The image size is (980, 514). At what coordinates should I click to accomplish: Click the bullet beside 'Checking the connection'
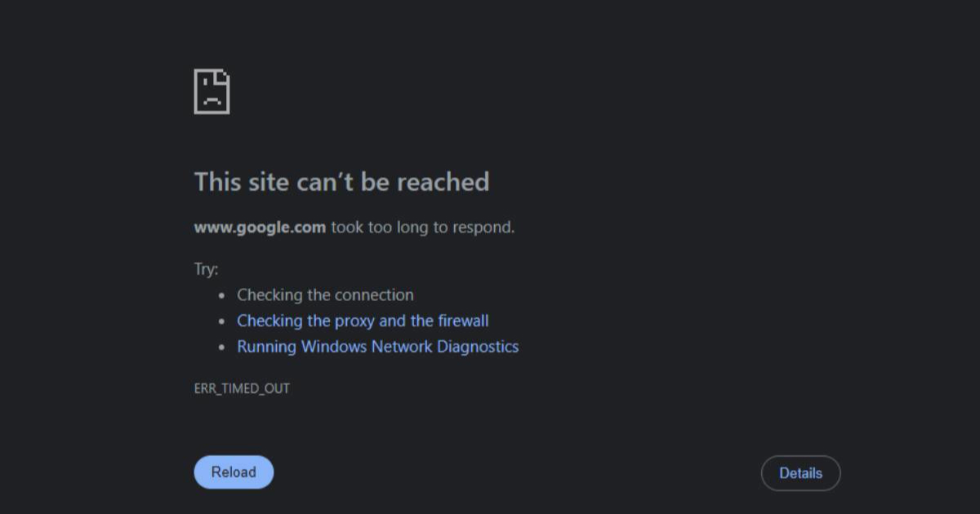tap(222, 295)
